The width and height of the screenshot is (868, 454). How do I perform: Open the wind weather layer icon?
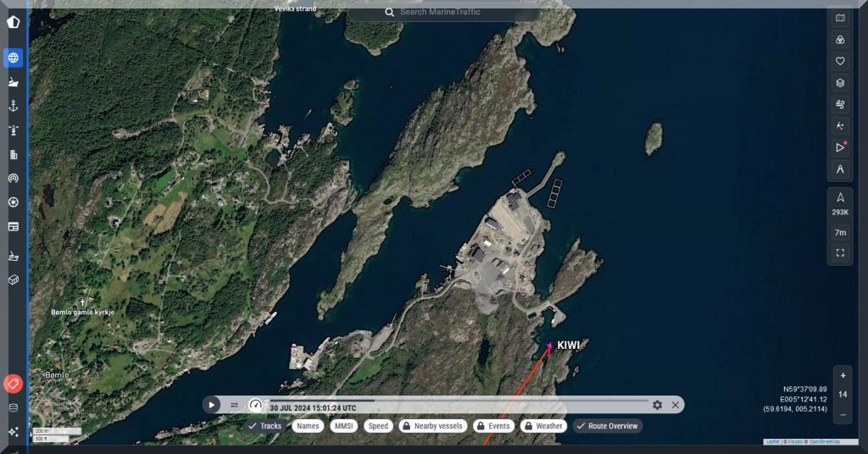pos(840,104)
